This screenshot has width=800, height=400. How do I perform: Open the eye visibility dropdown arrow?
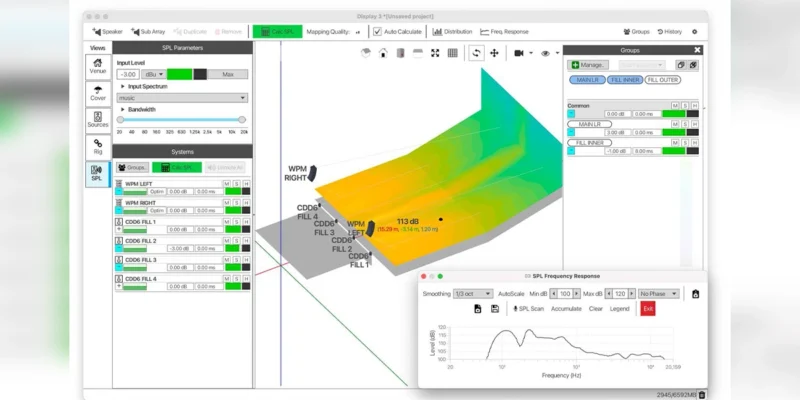pyautogui.click(x=557, y=53)
